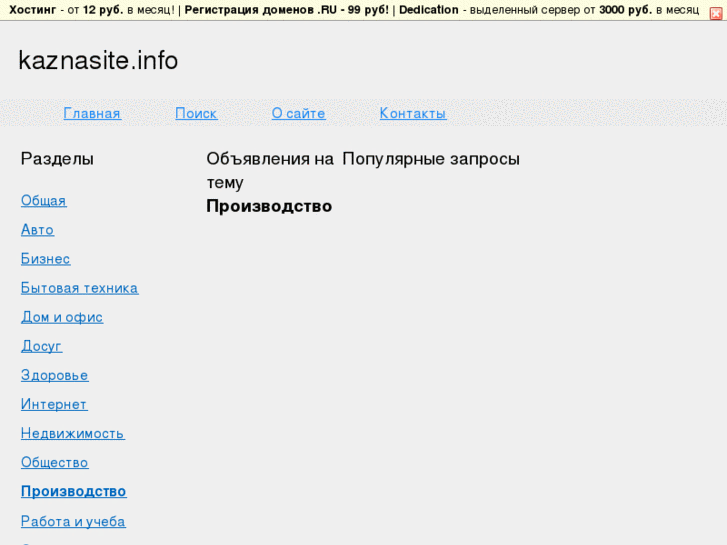Select the Недвижимость section link
Screen dimensions: 727x545
[73, 433]
